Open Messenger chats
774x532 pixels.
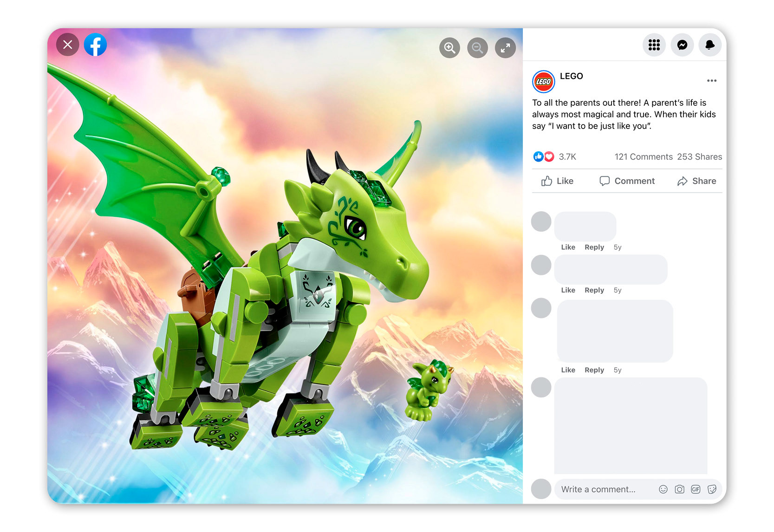(x=682, y=45)
